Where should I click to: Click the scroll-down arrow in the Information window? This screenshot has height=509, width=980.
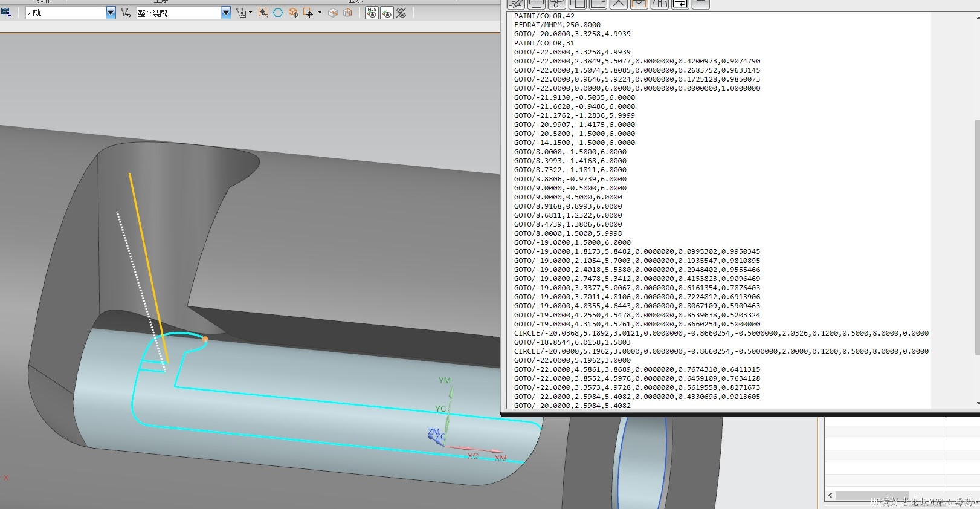(977, 403)
